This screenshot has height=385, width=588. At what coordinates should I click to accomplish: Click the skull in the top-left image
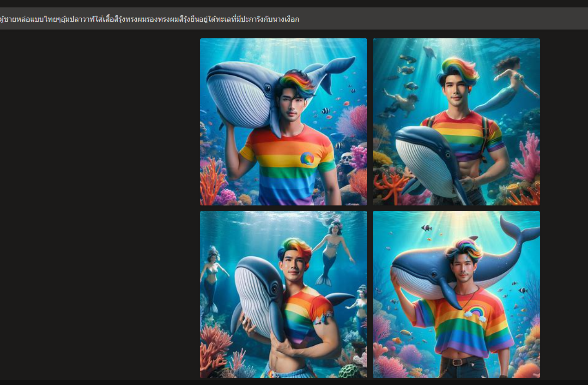point(346,160)
